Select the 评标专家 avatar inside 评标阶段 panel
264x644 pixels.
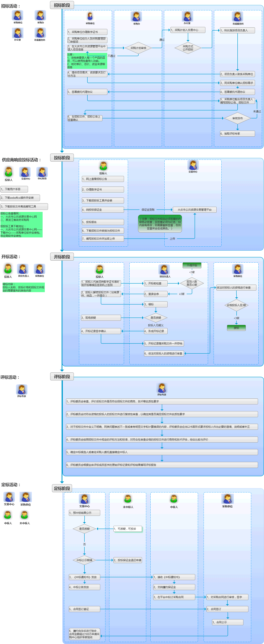[x=162, y=388]
